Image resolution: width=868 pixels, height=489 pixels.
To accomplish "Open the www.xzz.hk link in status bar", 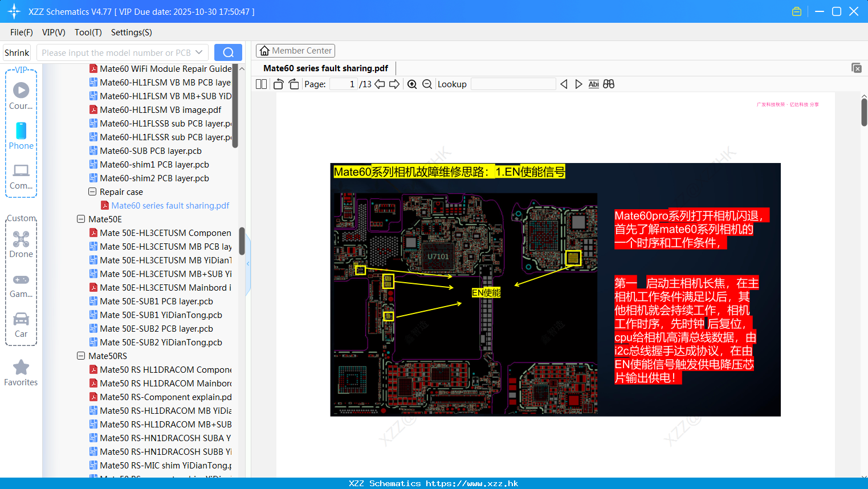I will click(472, 483).
